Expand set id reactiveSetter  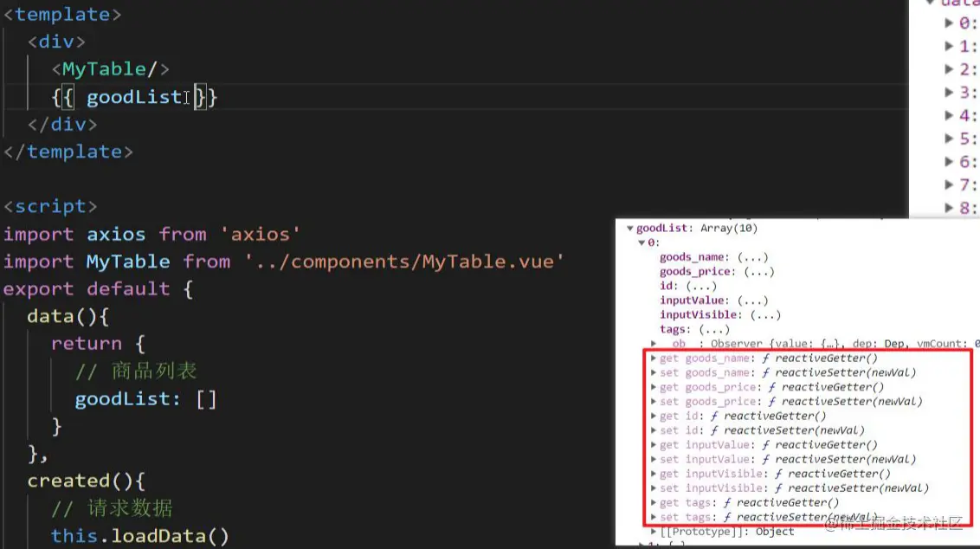tap(654, 430)
